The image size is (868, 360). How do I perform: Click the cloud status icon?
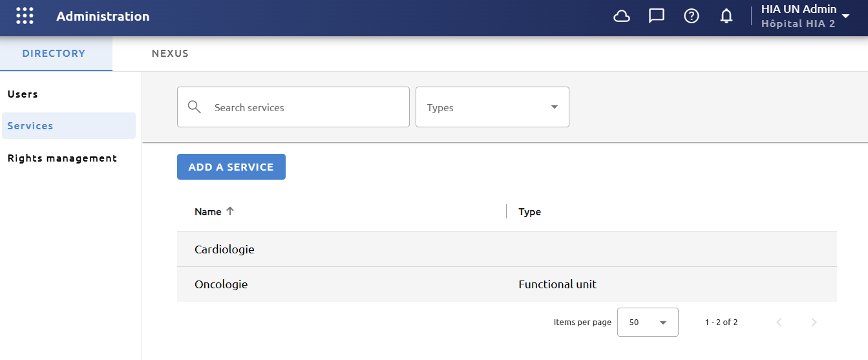click(622, 16)
